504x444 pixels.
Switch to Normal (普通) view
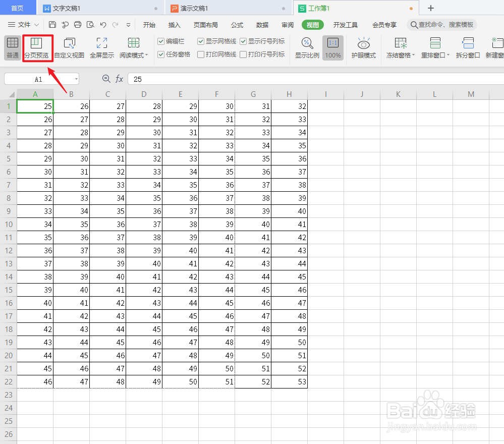[x=13, y=47]
